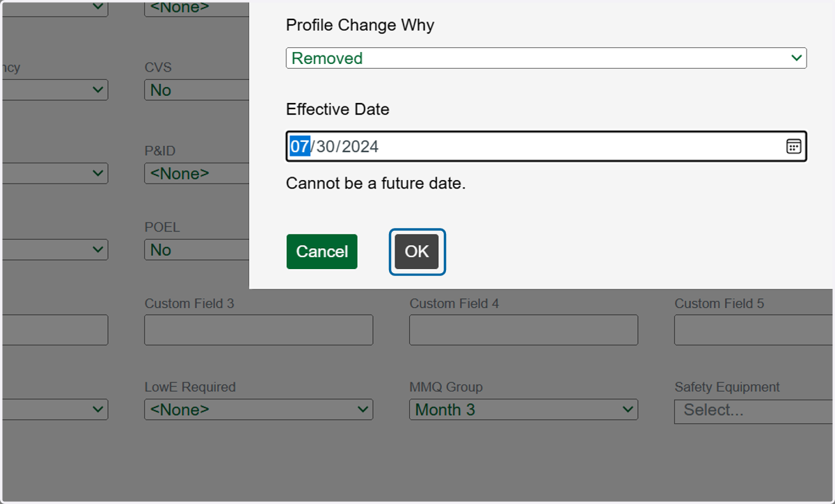
Task: Click the Custom Field 5 input
Action: 754,330
